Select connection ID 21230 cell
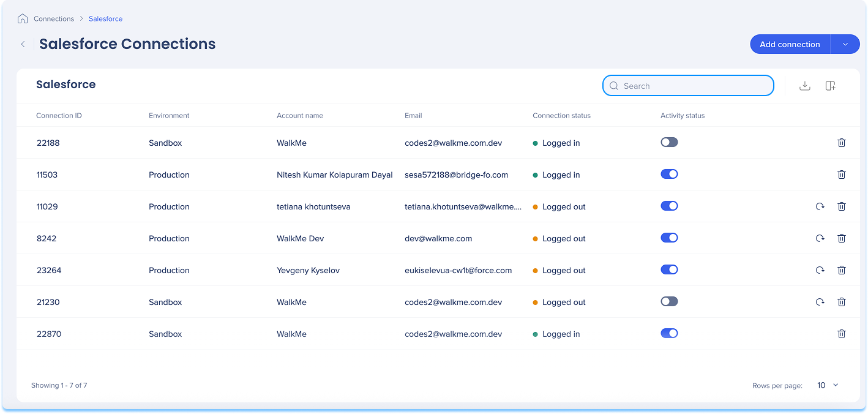 click(x=48, y=302)
